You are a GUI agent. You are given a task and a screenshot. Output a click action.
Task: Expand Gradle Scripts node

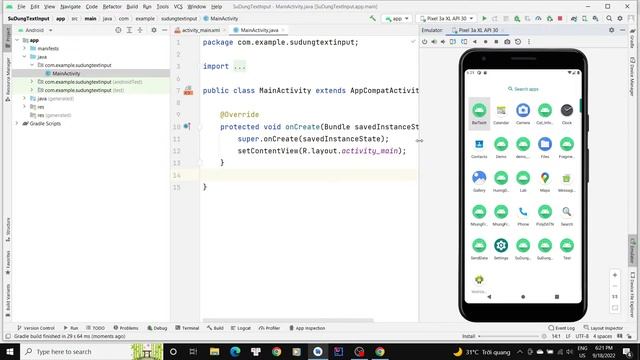click(17, 123)
